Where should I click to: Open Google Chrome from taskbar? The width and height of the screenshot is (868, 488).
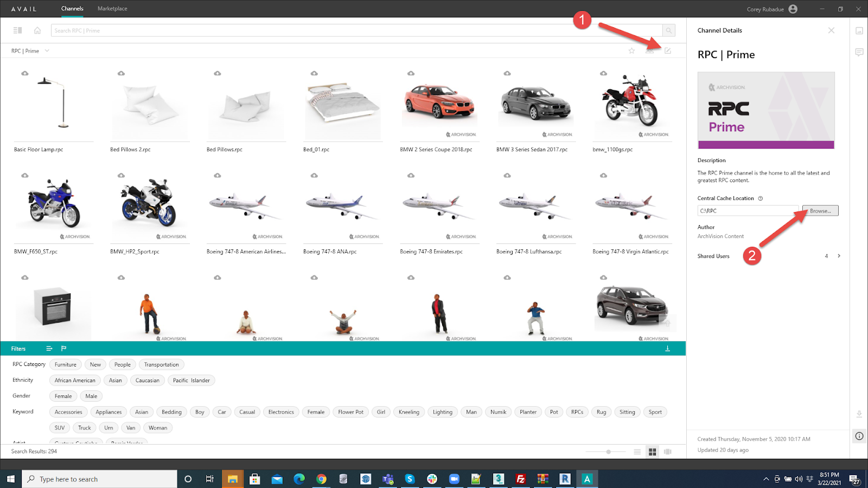(321, 479)
